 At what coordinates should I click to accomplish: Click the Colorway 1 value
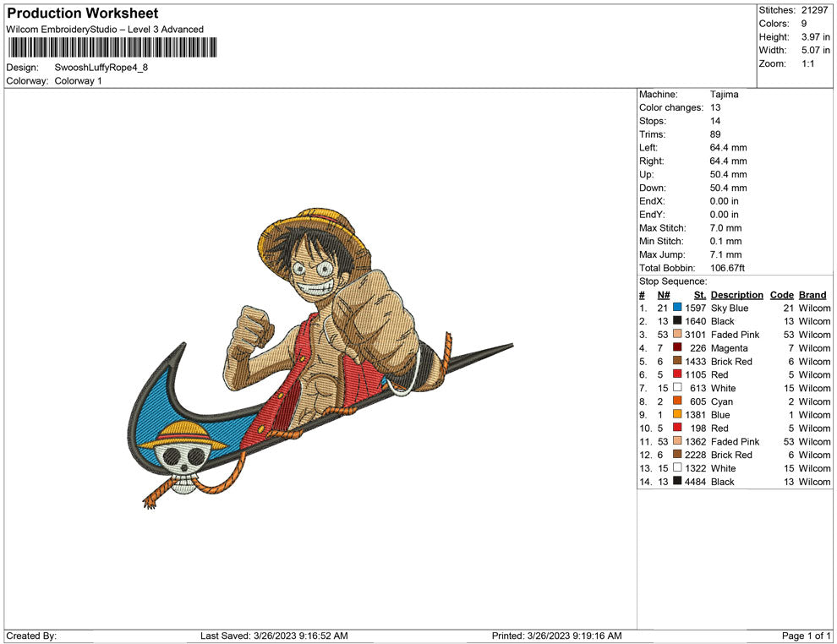(78, 81)
